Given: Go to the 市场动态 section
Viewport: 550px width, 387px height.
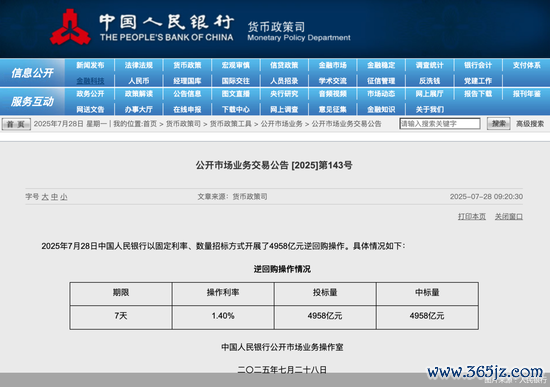Looking at the screenshot, I should pyautogui.click(x=381, y=94).
